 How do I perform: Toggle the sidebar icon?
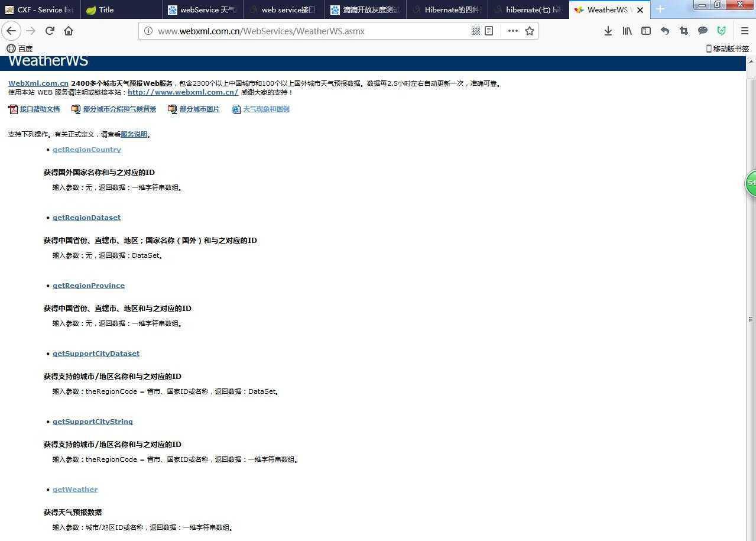[x=645, y=31]
